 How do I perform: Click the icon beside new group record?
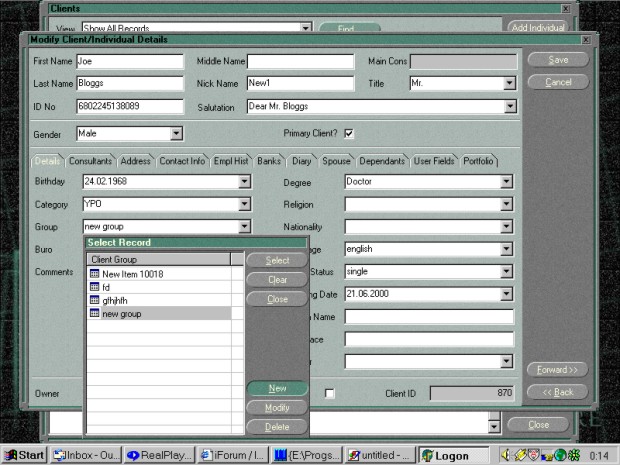click(x=95, y=313)
